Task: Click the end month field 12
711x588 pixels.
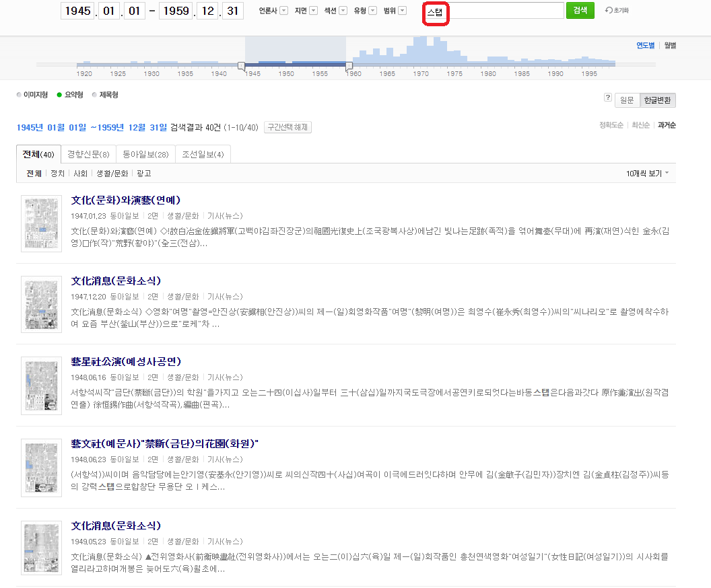Action: pyautogui.click(x=207, y=11)
